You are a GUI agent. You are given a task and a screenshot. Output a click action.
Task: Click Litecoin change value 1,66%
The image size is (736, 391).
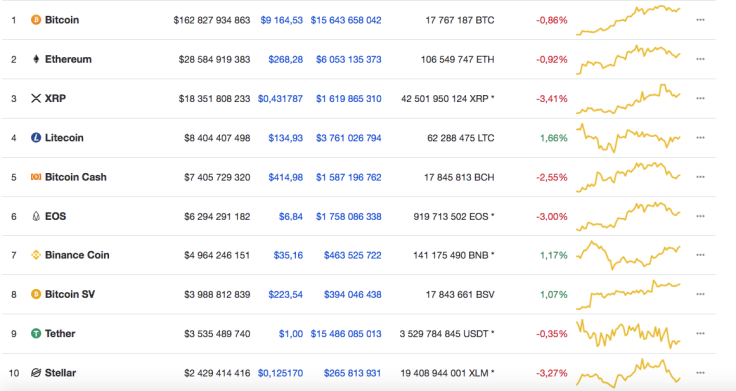coord(553,138)
